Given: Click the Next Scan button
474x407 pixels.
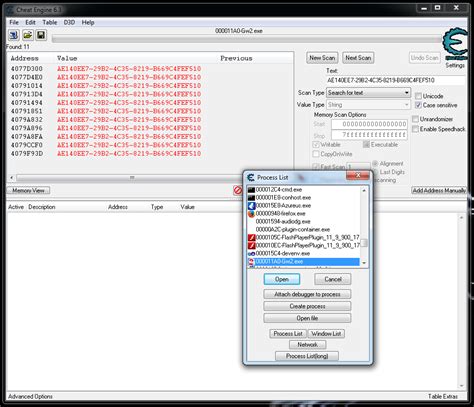Looking at the screenshot, I should pyautogui.click(x=358, y=58).
